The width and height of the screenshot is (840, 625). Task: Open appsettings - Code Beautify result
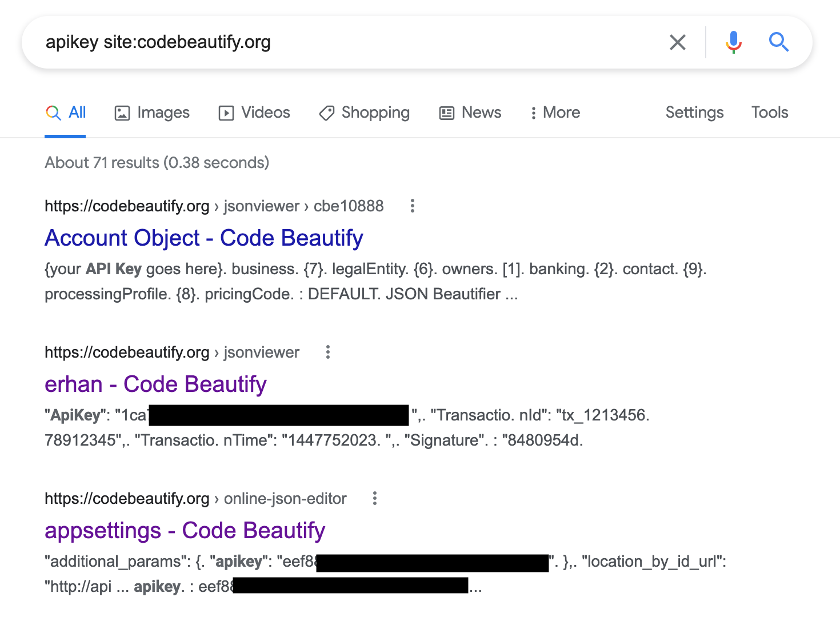coord(185,531)
